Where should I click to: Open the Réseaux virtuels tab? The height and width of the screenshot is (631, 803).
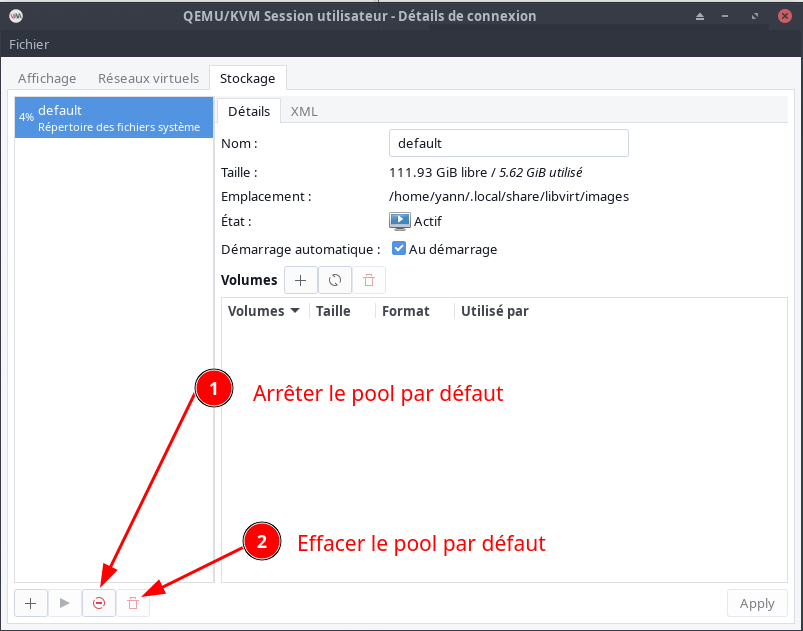(x=148, y=78)
